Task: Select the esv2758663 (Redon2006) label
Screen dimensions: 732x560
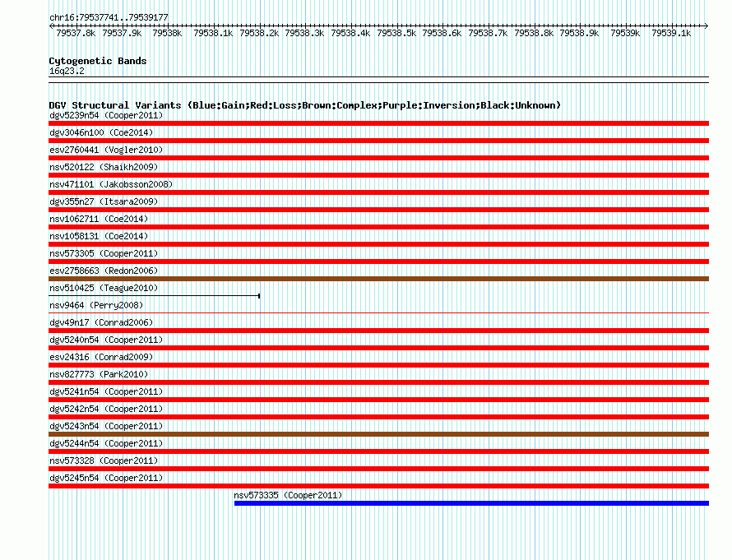Action: pyautogui.click(x=104, y=271)
